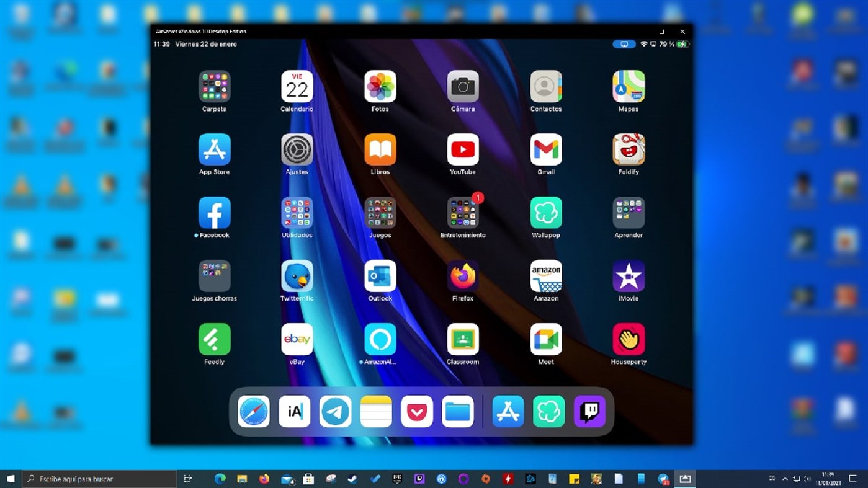This screenshot has width=868, height=488.
Task: Open the YouTube app
Action: (462, 149)
